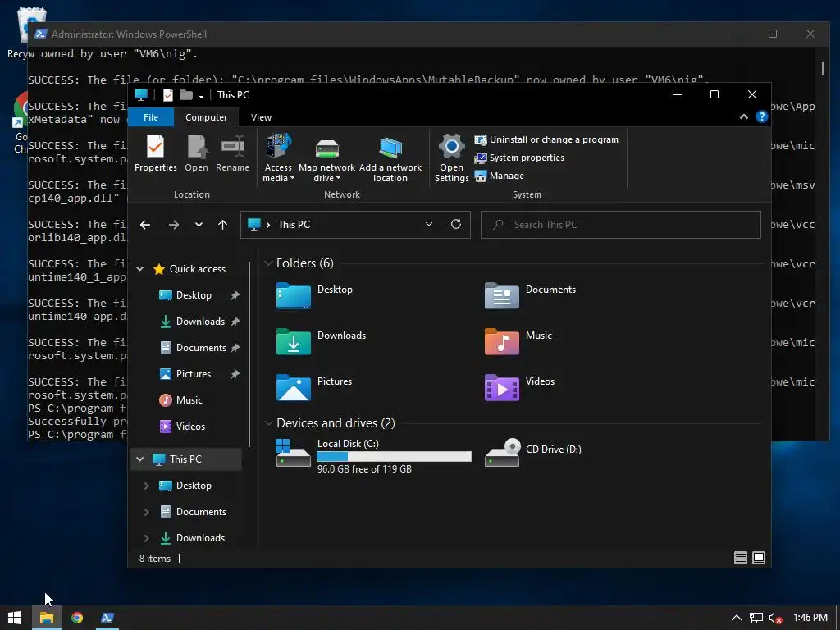
Task: Open recent locations dropdown chevron
Action: click(x=199, y=225)
